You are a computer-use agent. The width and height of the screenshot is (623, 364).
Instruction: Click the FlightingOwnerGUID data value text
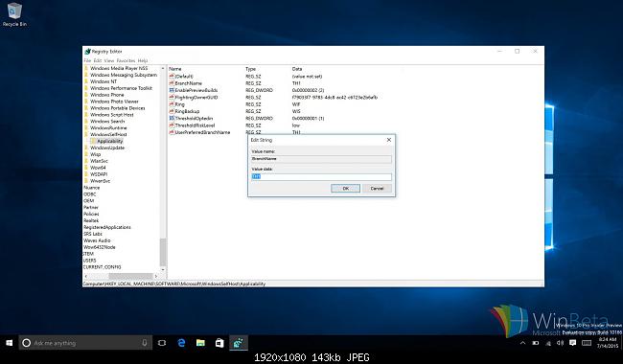[335, 98]
